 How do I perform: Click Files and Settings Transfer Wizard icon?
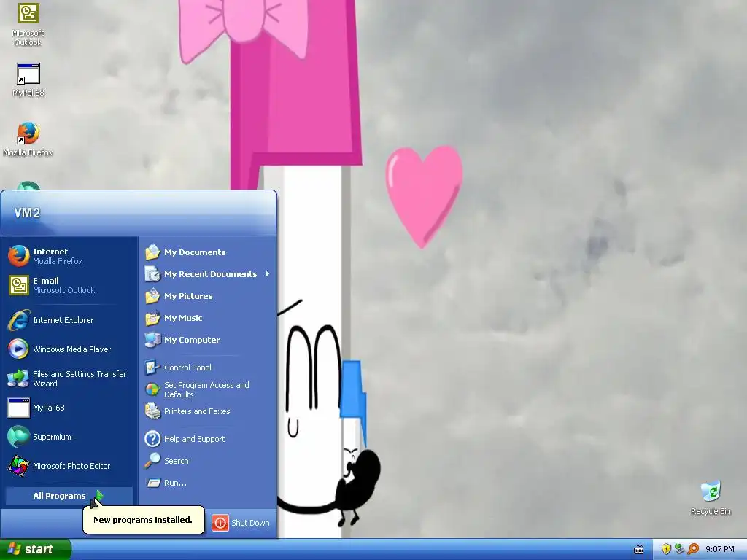tap(18, 378)
